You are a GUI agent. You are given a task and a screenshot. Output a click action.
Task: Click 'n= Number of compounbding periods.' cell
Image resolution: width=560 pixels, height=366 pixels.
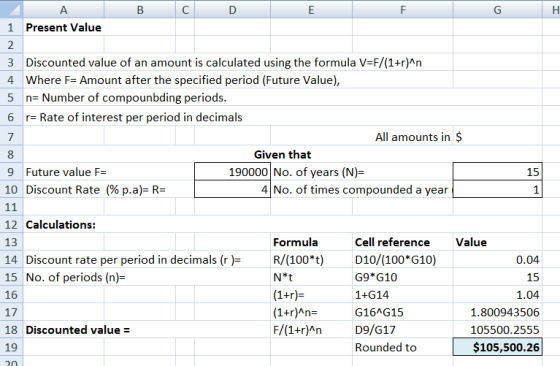[126, 97]
